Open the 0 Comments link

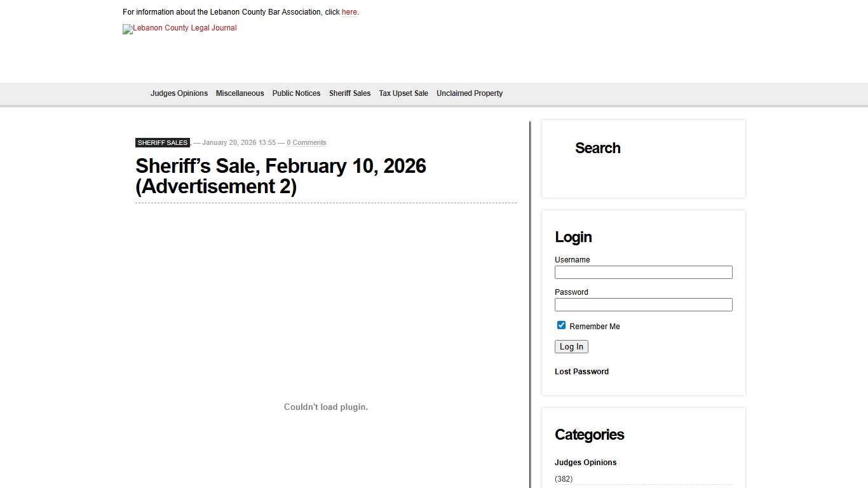(x=306, y=143)
